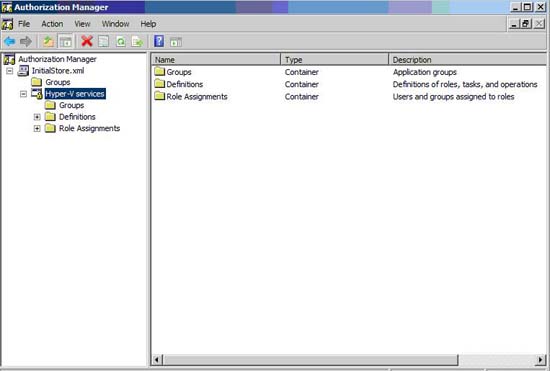Click the Refresh toolbar icon
550x371 pixels.
(121, 42)
